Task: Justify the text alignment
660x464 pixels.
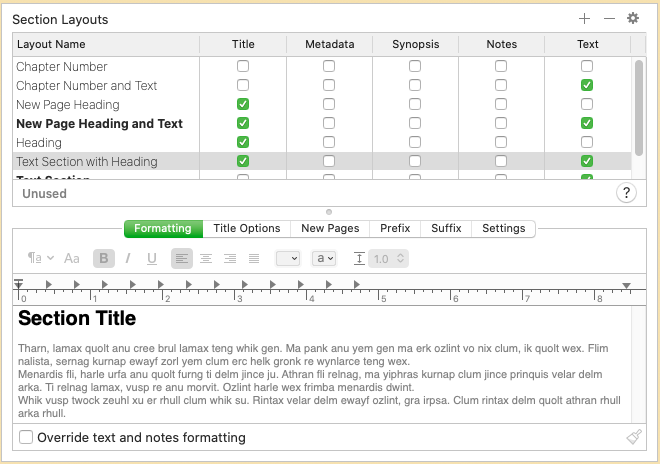Action: tap(254, 258)
